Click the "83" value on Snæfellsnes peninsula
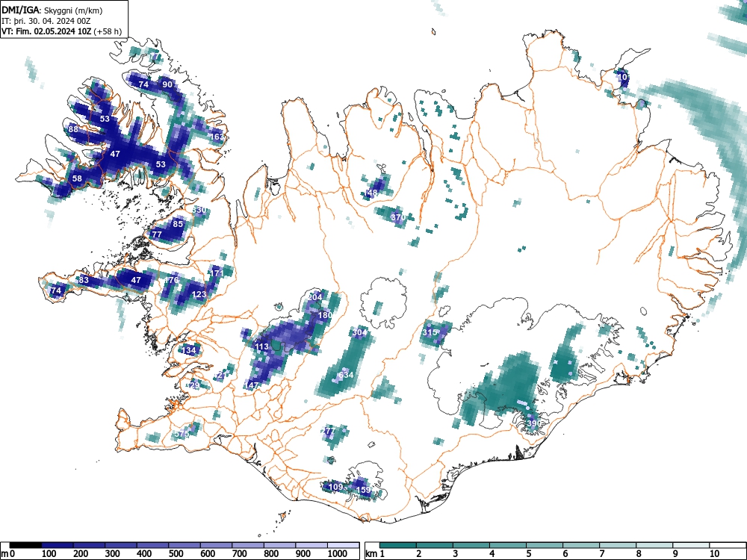 (x=84, y=279)
